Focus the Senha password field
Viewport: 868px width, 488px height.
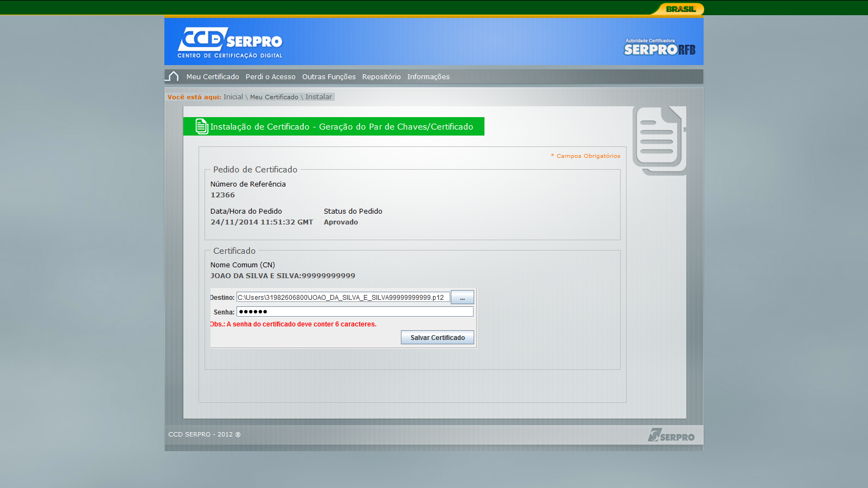[x=355, y=312]
